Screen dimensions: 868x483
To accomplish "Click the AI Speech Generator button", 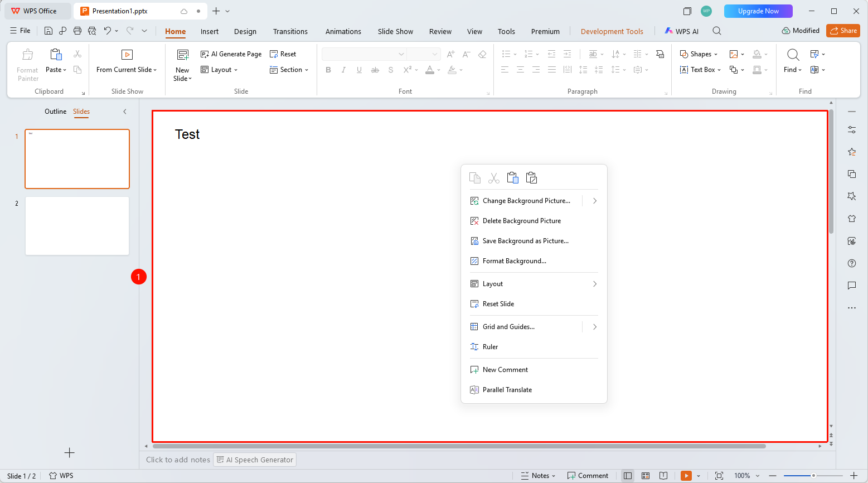I will tap(255, 460).
